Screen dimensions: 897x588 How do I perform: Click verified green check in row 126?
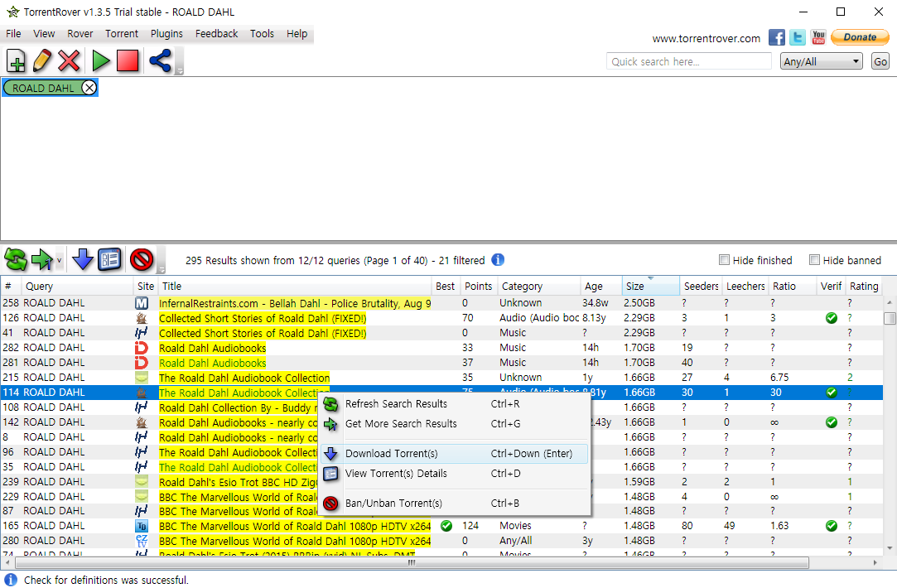click(832, 318)
